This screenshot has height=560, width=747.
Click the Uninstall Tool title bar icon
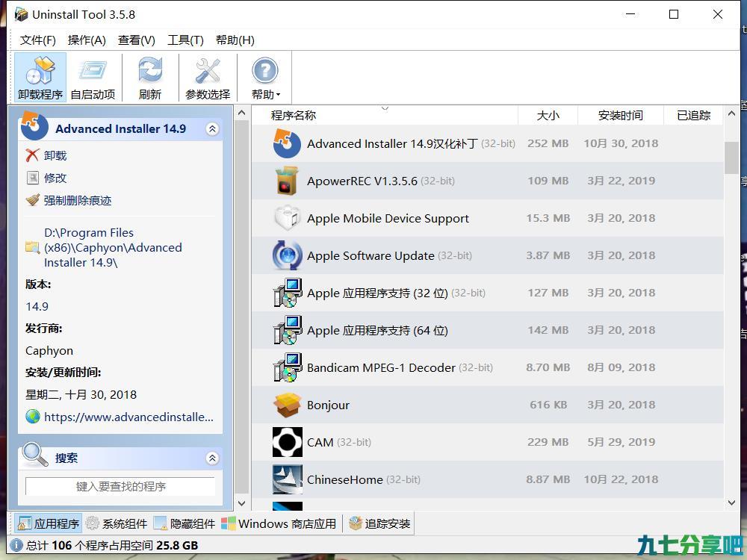21,14
